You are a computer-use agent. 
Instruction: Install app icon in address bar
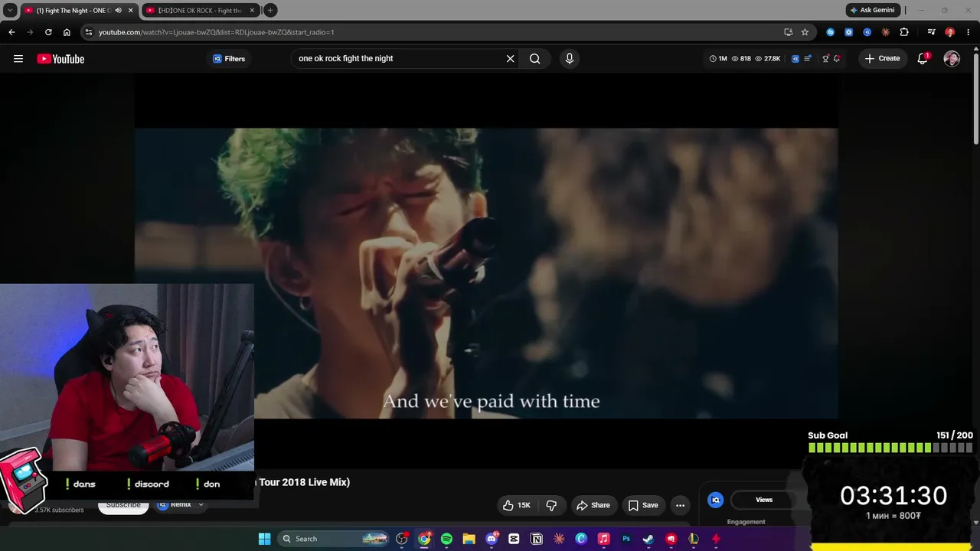coord(788,32)
